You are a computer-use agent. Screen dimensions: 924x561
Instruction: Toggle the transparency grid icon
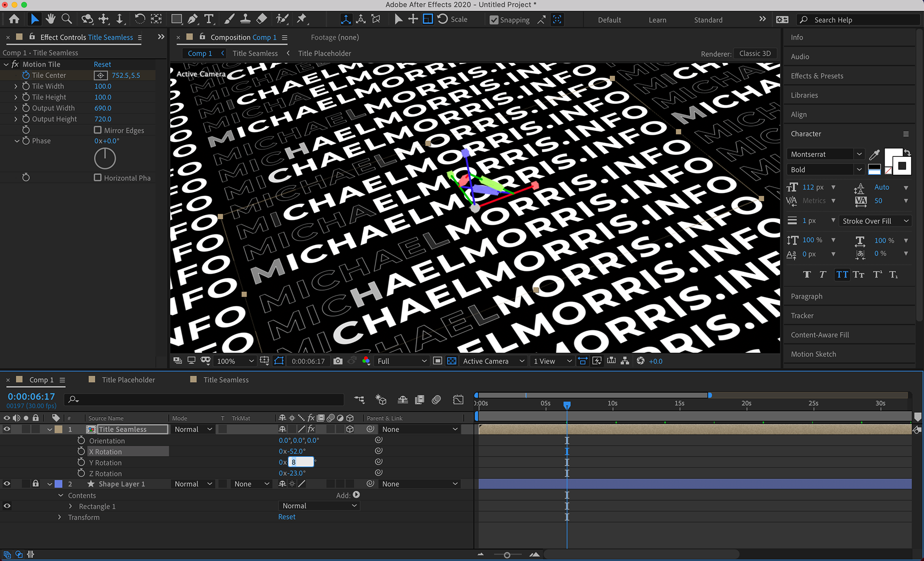click(451, 361)
